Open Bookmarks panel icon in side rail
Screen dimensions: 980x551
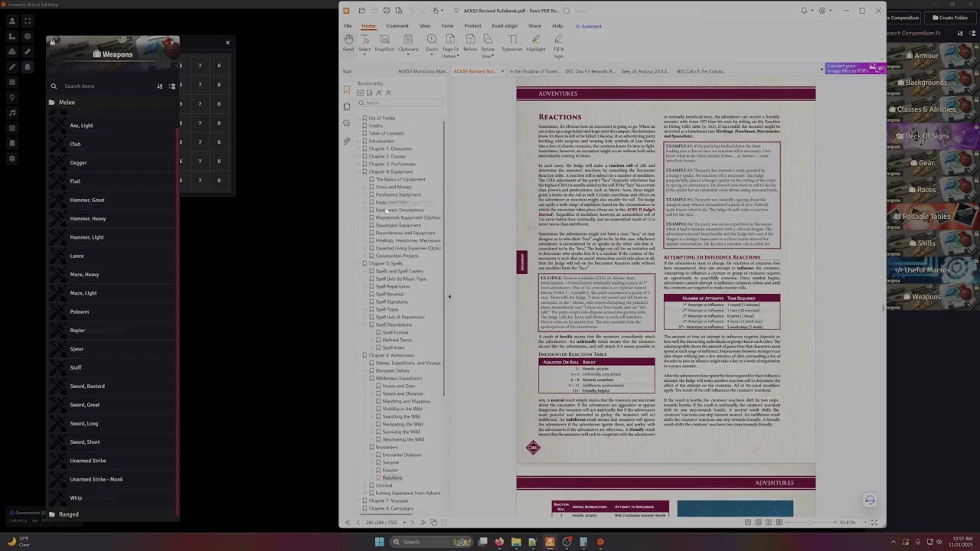(x=347, y=90)
